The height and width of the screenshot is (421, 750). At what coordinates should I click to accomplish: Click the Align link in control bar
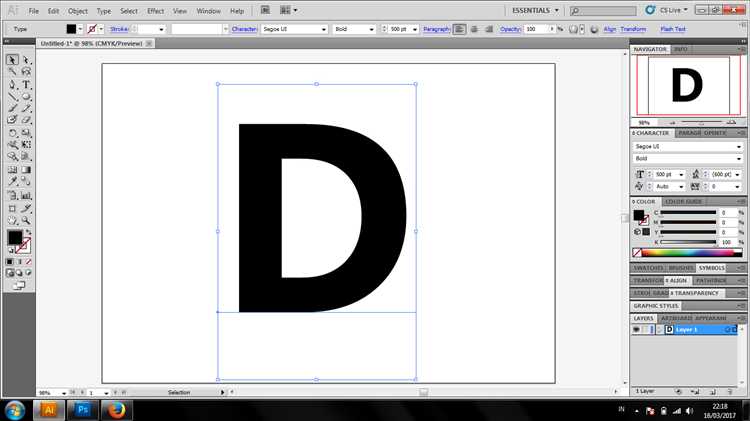[609, 29]
